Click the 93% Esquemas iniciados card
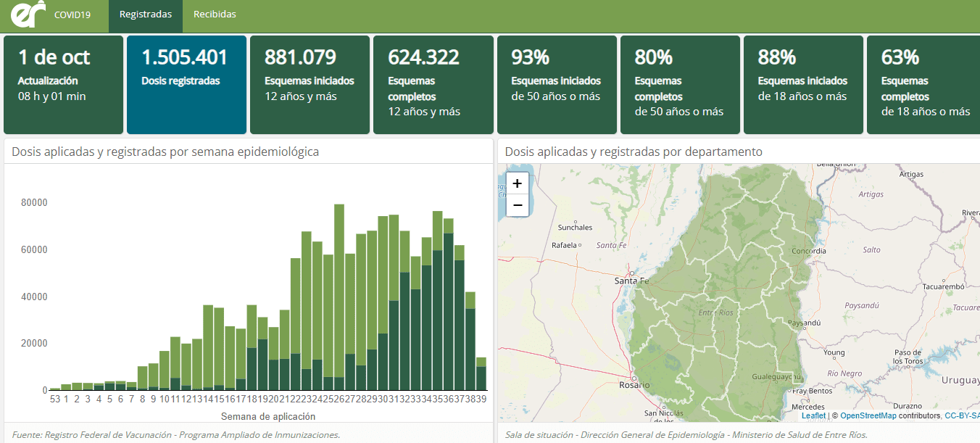Image resolution: width=980 pixels, height=443 pixels. tap(556, 85)
